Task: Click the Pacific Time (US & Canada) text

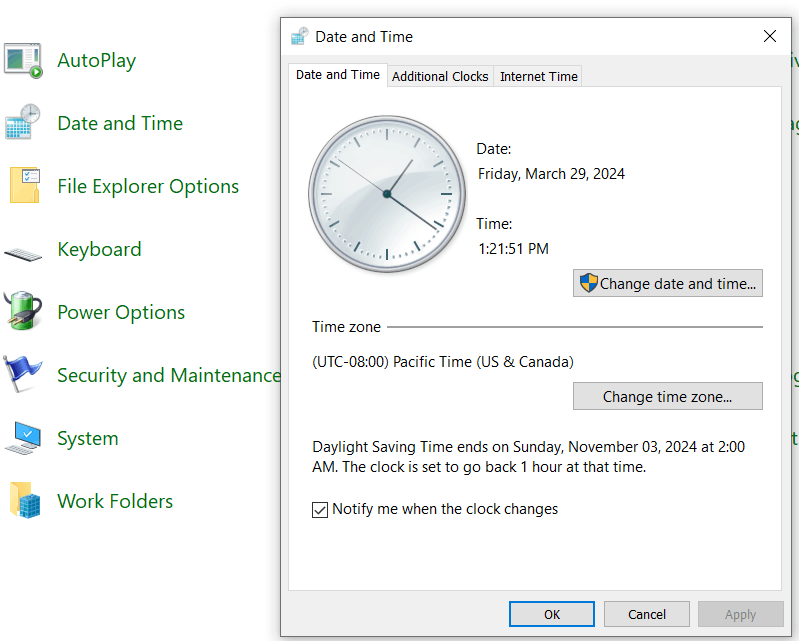Action: pos(443,362)
